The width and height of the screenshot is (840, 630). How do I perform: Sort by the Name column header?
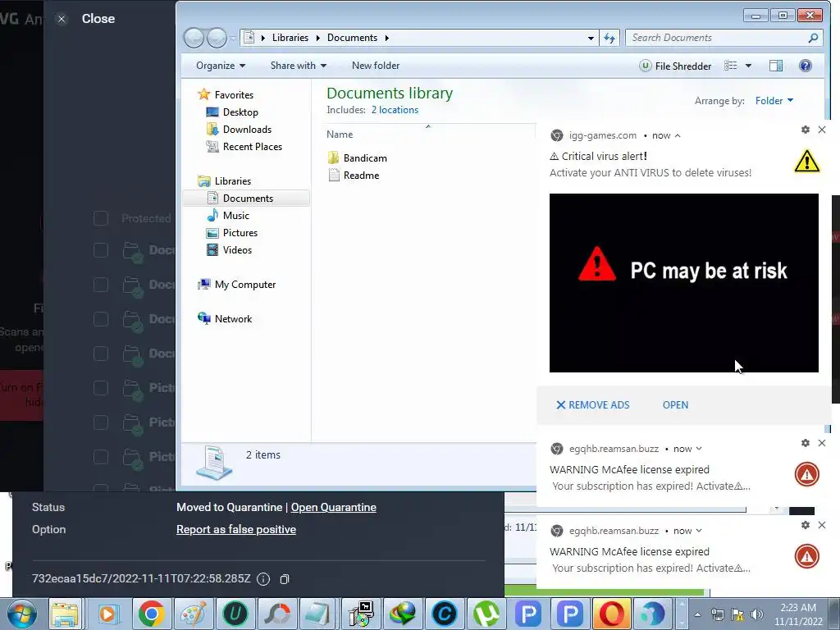pos(340,135)
